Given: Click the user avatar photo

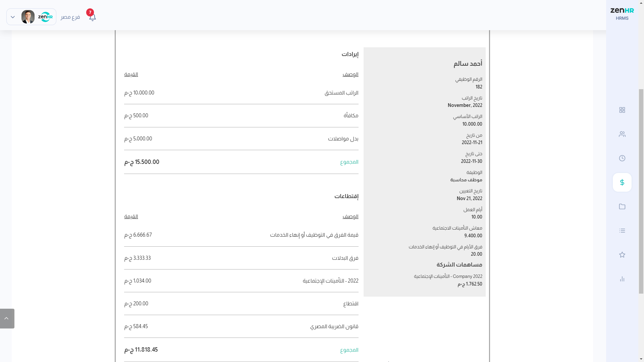Looking at the screenshot, I should click(28, 17).
